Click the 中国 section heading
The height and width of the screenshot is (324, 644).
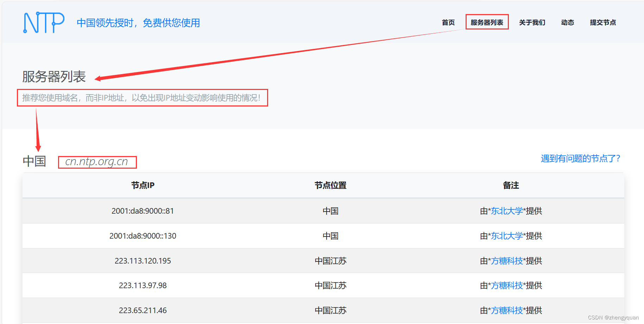[34, 161]
